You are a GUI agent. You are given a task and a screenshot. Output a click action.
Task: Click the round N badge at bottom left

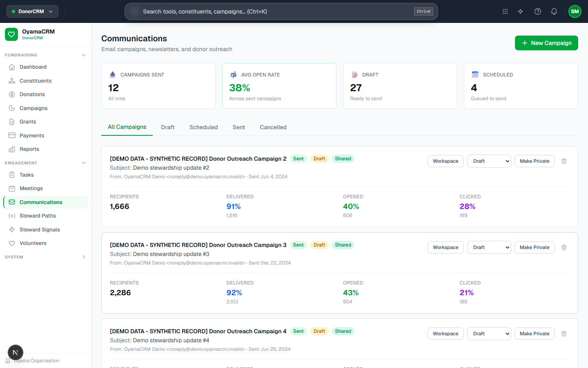(x=16, y=352)
